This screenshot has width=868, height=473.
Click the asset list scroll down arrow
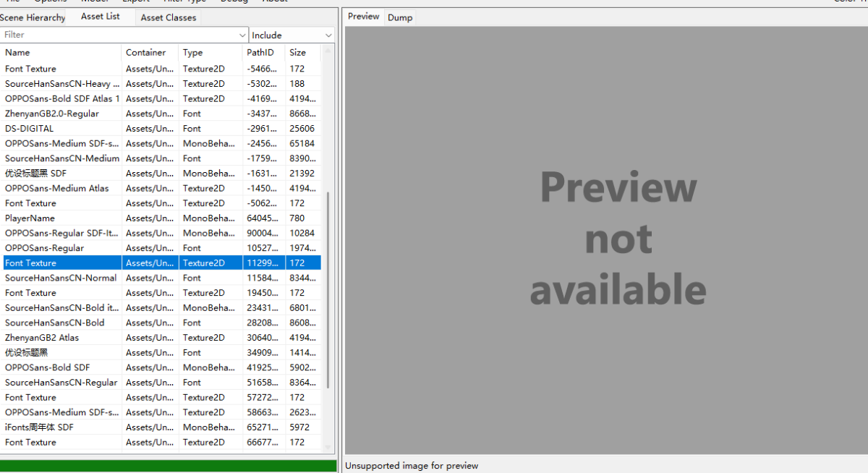(x=329, y=447)
